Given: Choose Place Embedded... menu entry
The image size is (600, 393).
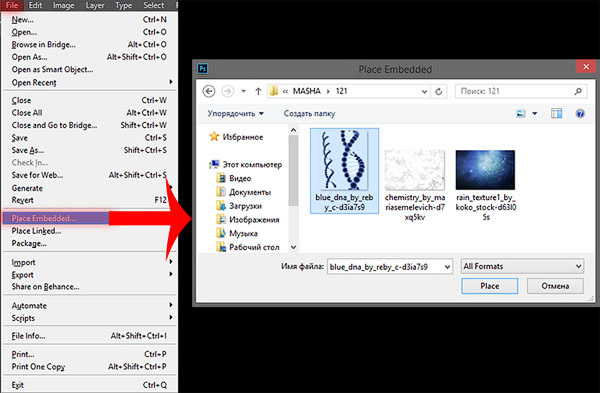Looking at the screenshot, I should pos(56,218).
